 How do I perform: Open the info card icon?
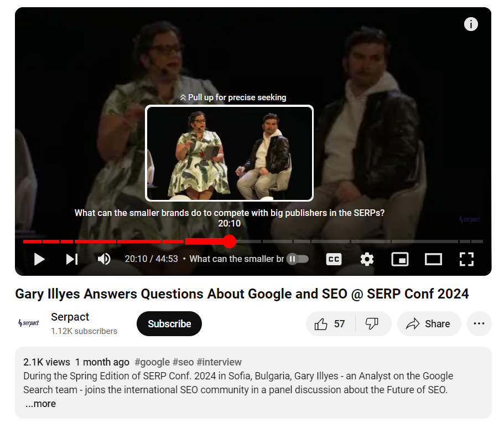pyautogui.click(x=471, y=24)
